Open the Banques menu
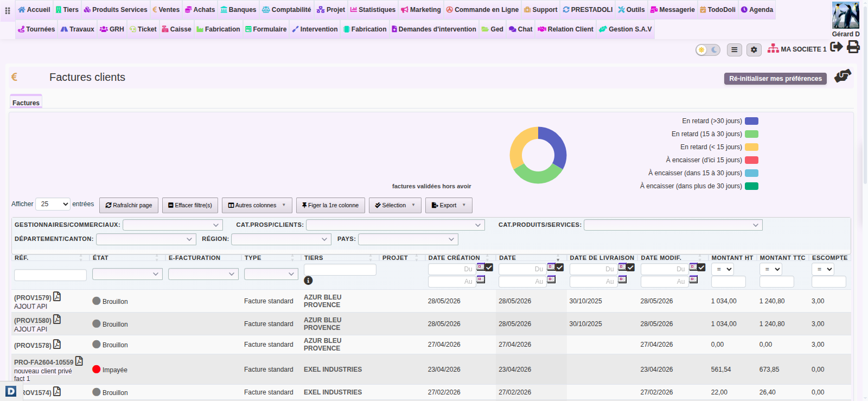The height and width of the screenshot is (401, 868). click(x=238, y=10)
